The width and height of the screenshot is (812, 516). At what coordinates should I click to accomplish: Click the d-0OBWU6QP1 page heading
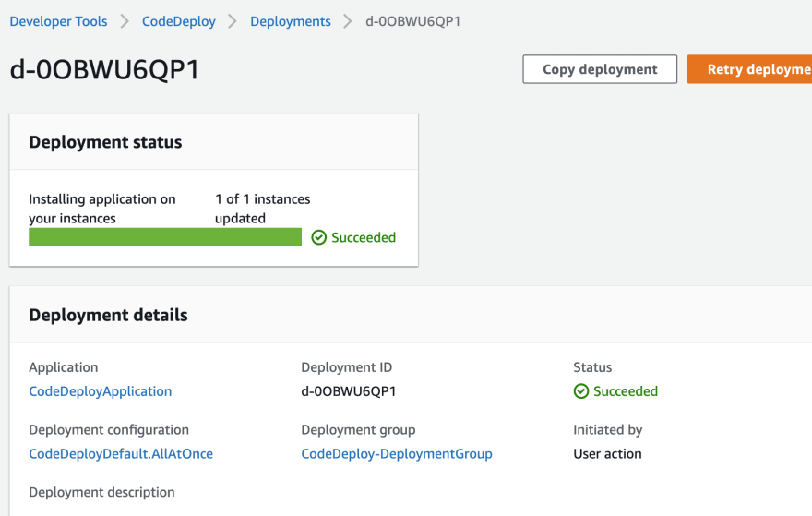(x=104, y=69)
